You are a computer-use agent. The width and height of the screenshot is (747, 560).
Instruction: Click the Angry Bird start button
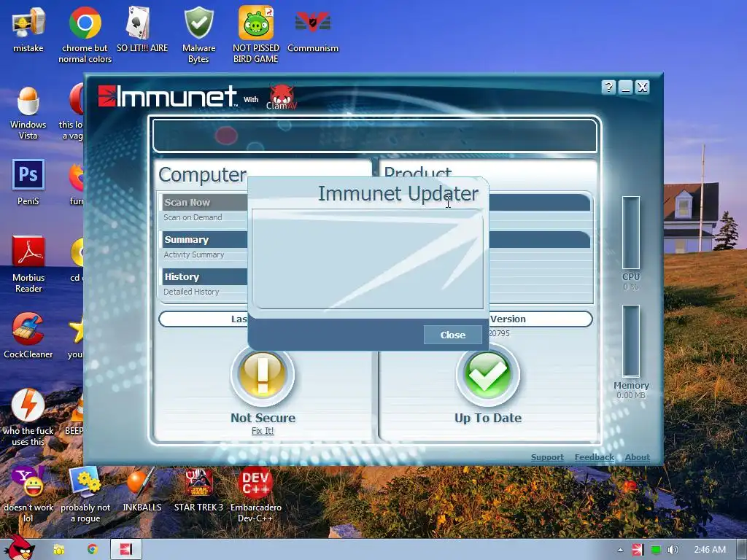click(19, 548)
